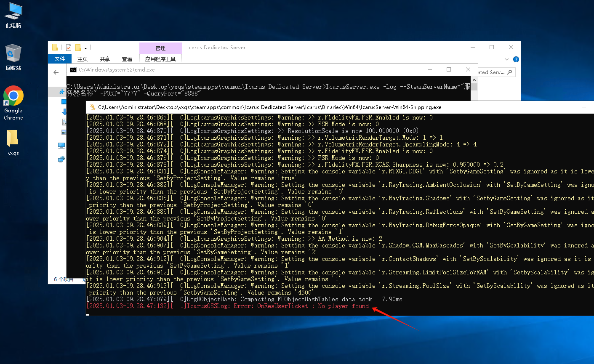Open the 文件 tab in File Explorer
Image resolution: width=594 pixels, height=364 pixels.
(x=60, y=59)
